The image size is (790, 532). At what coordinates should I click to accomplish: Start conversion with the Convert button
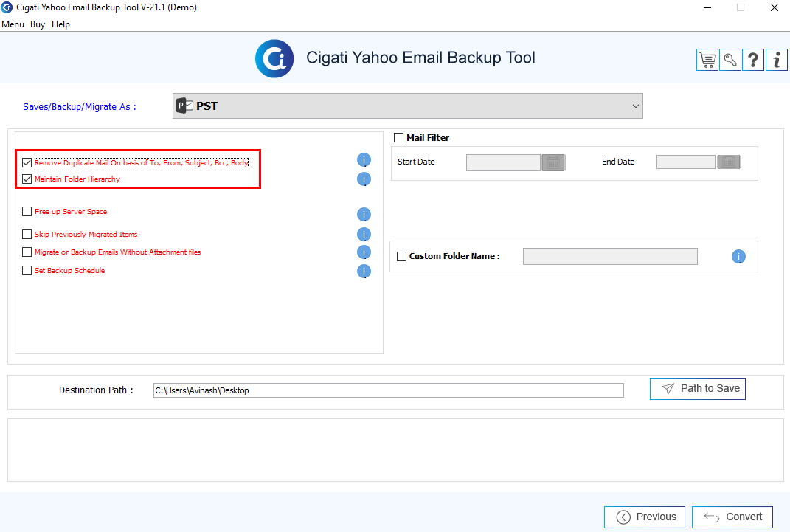click(732, 517)
